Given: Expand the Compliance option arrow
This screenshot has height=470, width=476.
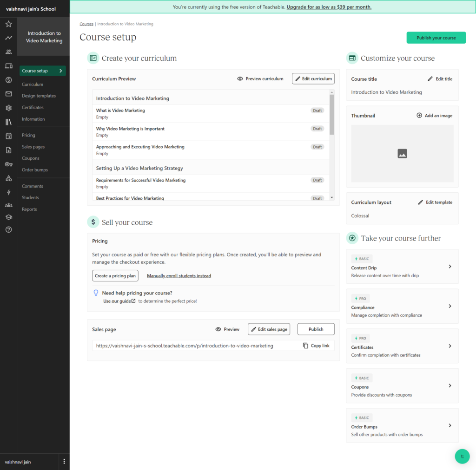Looking at the screenshot, I should point(450,307).
